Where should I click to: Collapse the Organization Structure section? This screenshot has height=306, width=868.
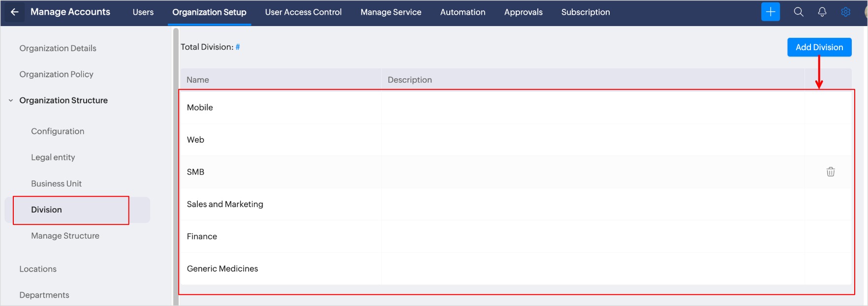11,100
